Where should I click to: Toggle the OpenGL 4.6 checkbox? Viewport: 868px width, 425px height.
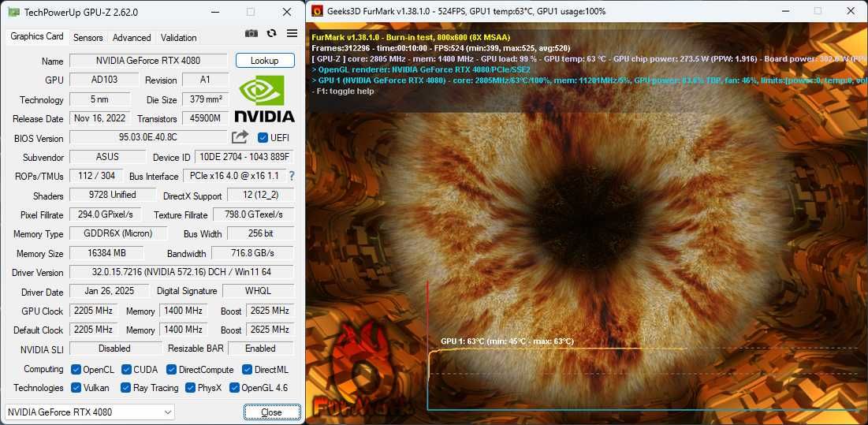[x=234, y=387]
